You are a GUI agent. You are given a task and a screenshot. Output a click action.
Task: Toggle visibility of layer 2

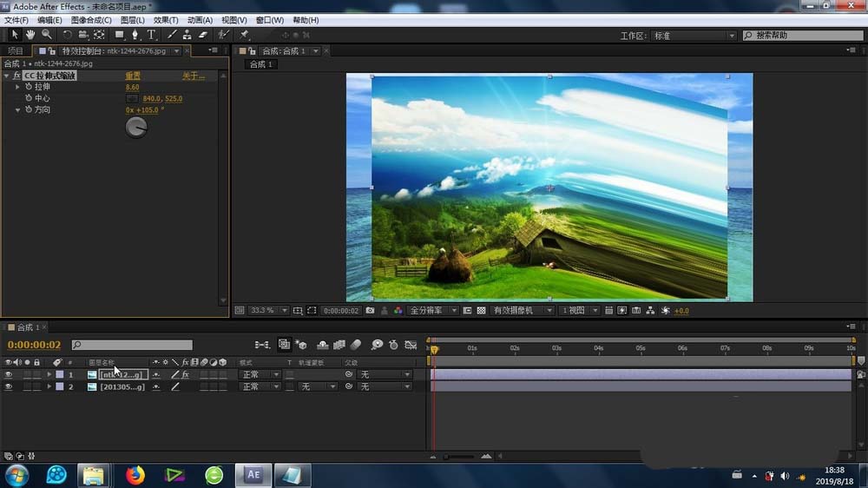tap(9, 386)
